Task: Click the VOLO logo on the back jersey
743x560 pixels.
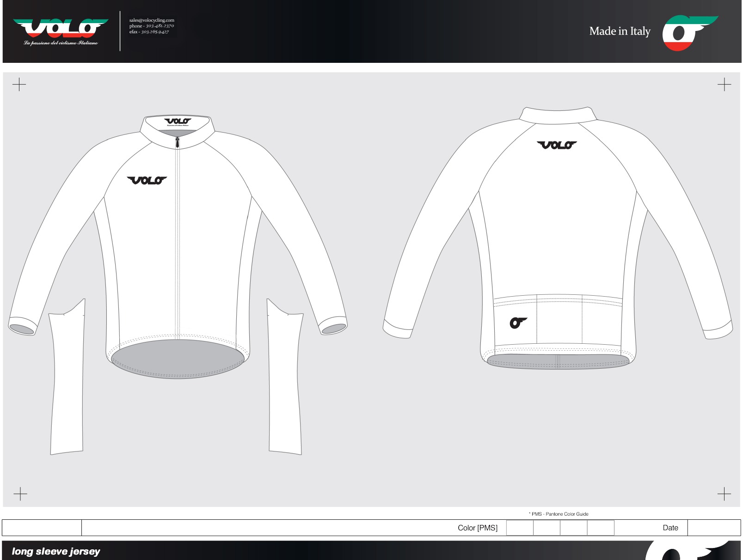Action: pos(557,145)
